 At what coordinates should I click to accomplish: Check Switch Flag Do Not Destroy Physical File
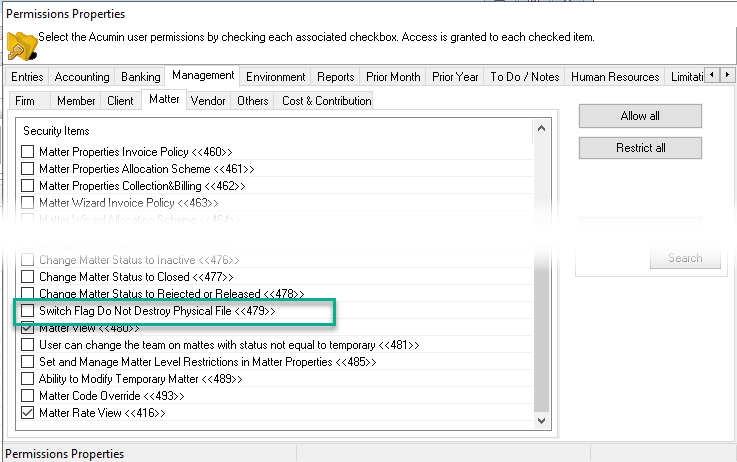(x=28, y=310)
